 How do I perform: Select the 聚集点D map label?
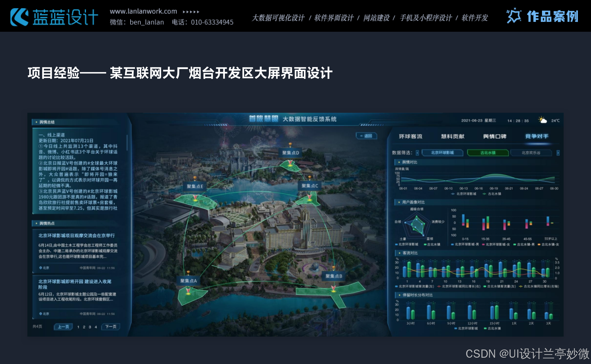pyautogui.click(x=290, y=153)
